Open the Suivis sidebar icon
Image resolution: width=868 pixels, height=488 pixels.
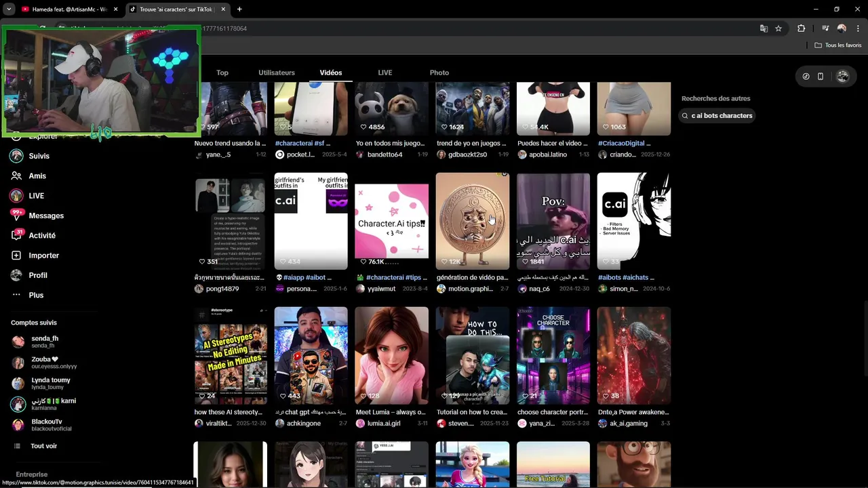coord(16,156)
